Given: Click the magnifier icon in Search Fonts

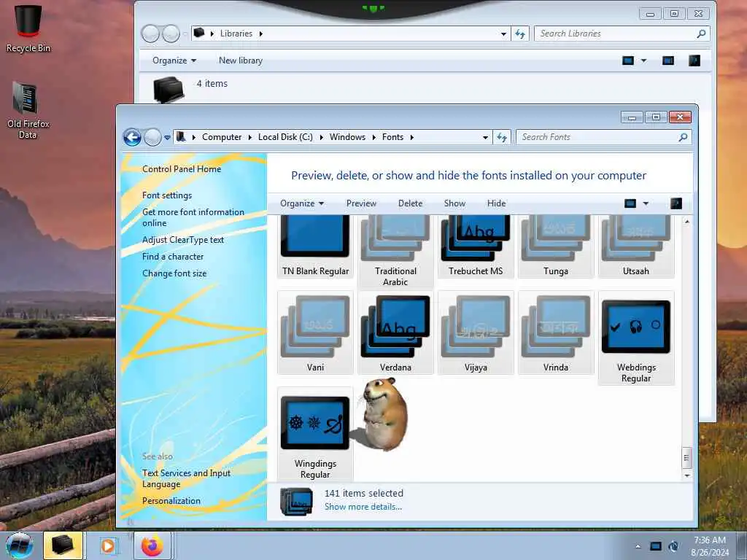Looking at the screenshot, I should (683, 137).
